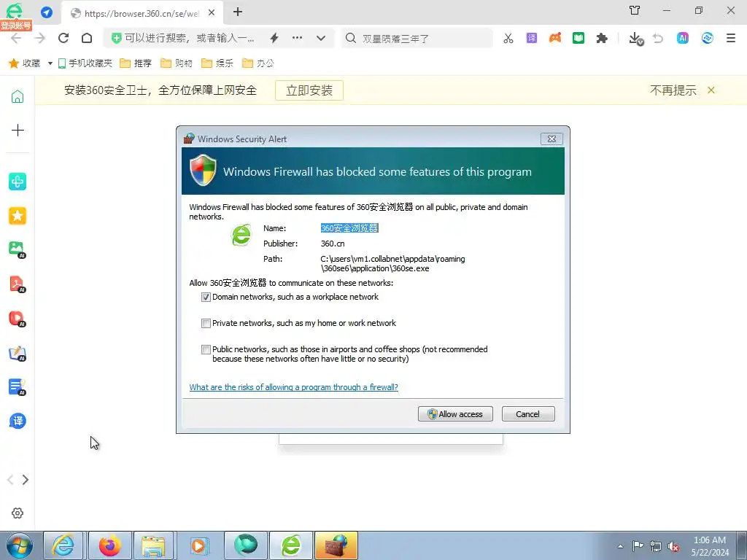The height and width of the screenshot is (560, 747).
Task: Open Internet Explorer from the taskbar
Action: [x=64, y=545]
